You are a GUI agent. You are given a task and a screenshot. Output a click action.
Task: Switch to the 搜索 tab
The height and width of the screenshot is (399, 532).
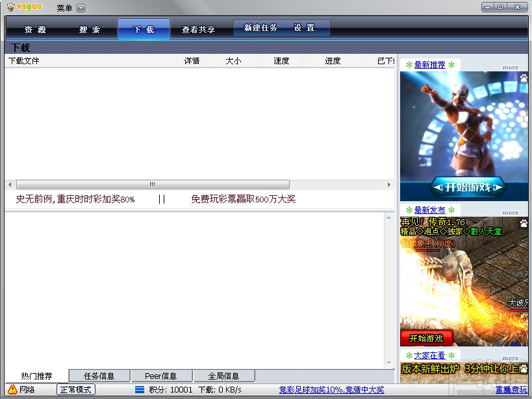click(90, 29)
